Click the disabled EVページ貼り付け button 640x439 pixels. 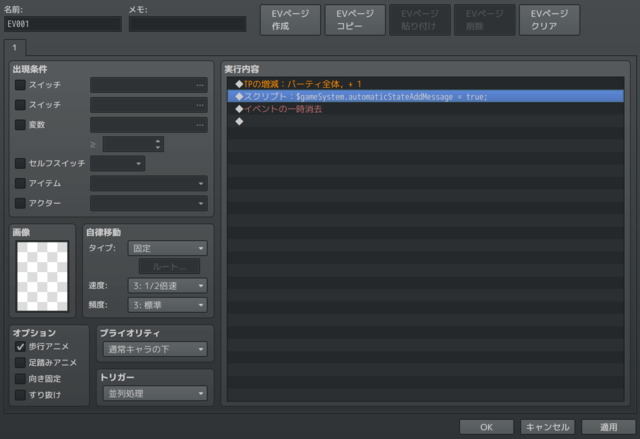(x=420, y=20)
